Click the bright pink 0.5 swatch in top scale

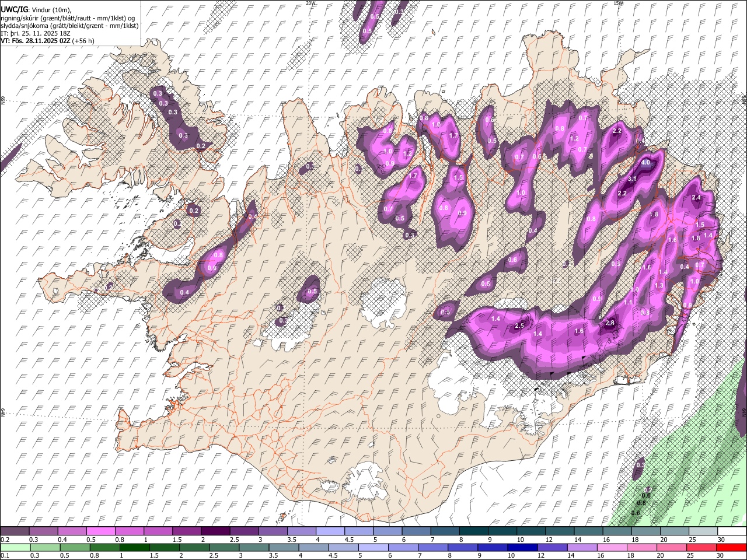(100, 531)
